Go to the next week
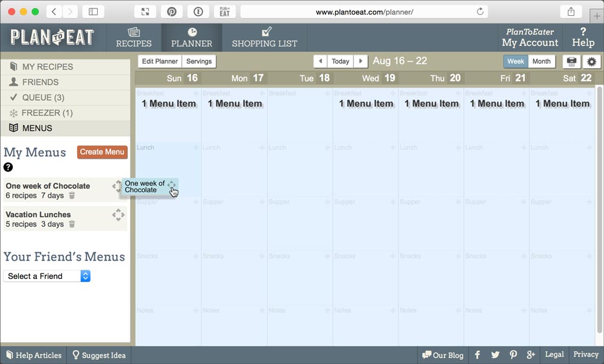The image size is (604, 364). (x=361, y=61)
